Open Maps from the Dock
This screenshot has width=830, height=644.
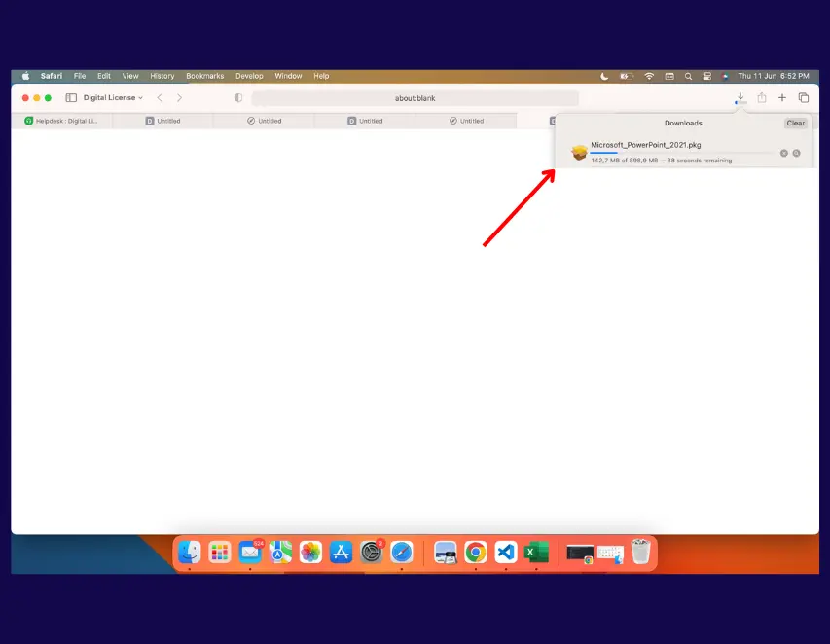tap(280, 553)
